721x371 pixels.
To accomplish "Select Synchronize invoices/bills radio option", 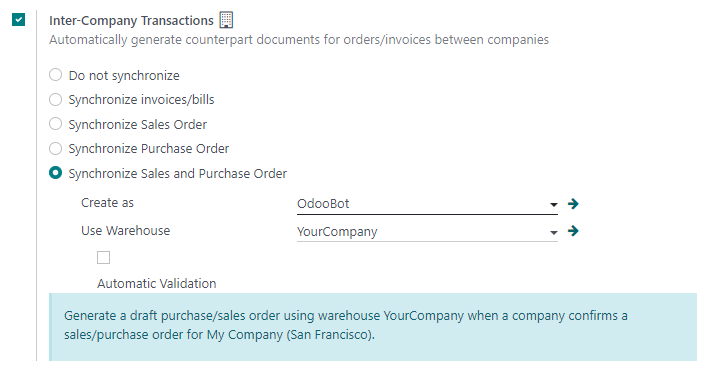I will 56,99.
